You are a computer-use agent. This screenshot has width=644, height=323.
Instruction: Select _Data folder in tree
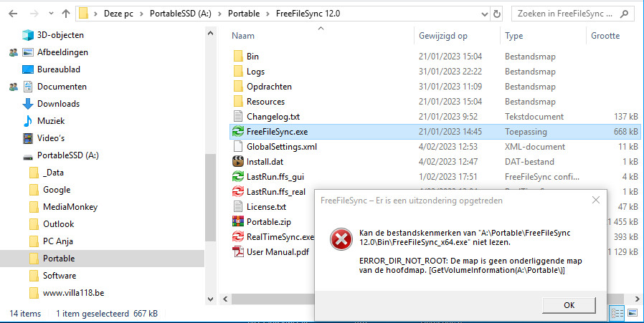pyautogui.click(x=53, y=173)
